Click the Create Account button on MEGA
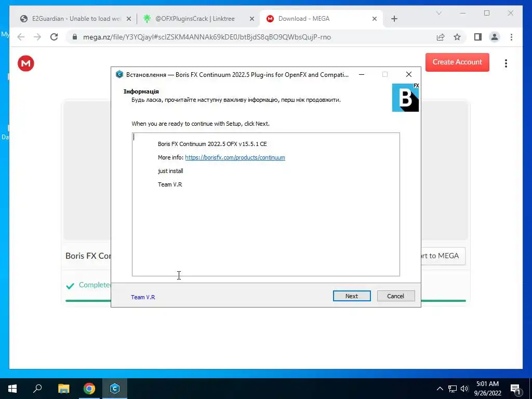 (457, 62)
